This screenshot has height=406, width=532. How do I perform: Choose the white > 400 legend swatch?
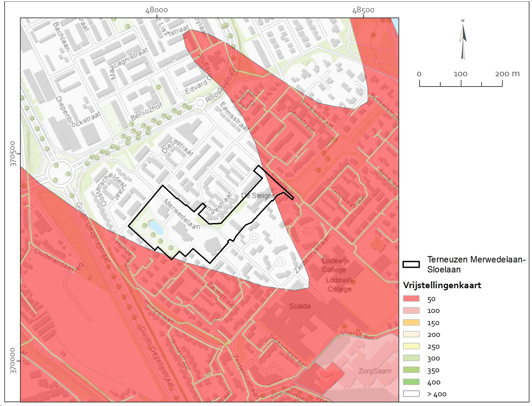click(x=411, y=394)
